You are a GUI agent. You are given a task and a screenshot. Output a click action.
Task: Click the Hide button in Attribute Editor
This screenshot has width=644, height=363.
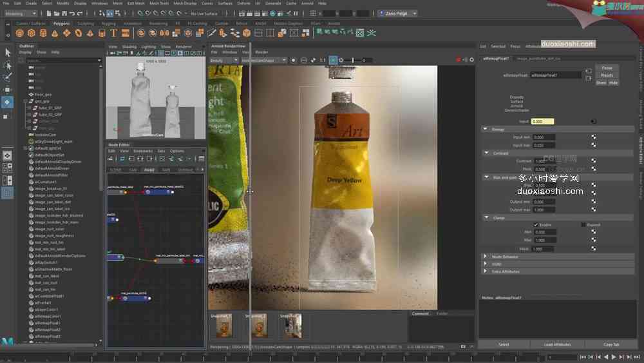click(x=613, y=83)
